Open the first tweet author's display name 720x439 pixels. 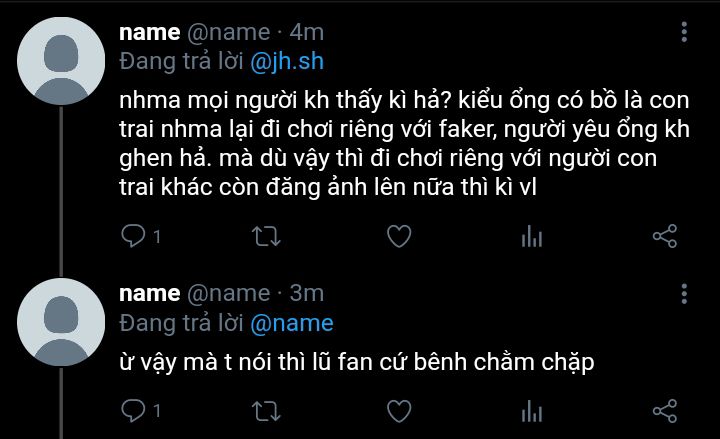pos(149,33)
